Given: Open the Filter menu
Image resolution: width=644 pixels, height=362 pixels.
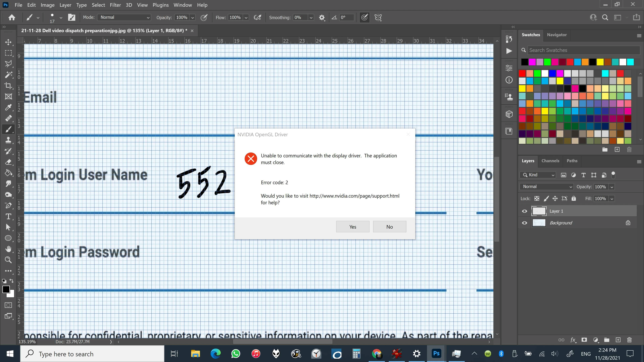Looking at the screenshot, I should click(115, 5).
